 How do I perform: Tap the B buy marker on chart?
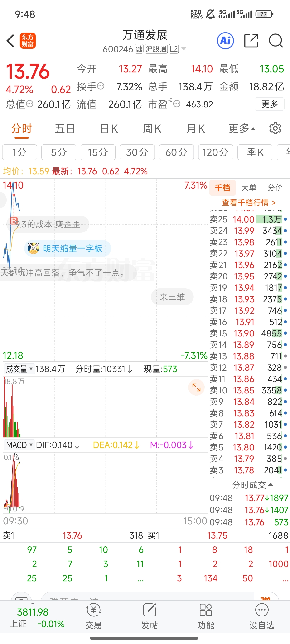13,221
